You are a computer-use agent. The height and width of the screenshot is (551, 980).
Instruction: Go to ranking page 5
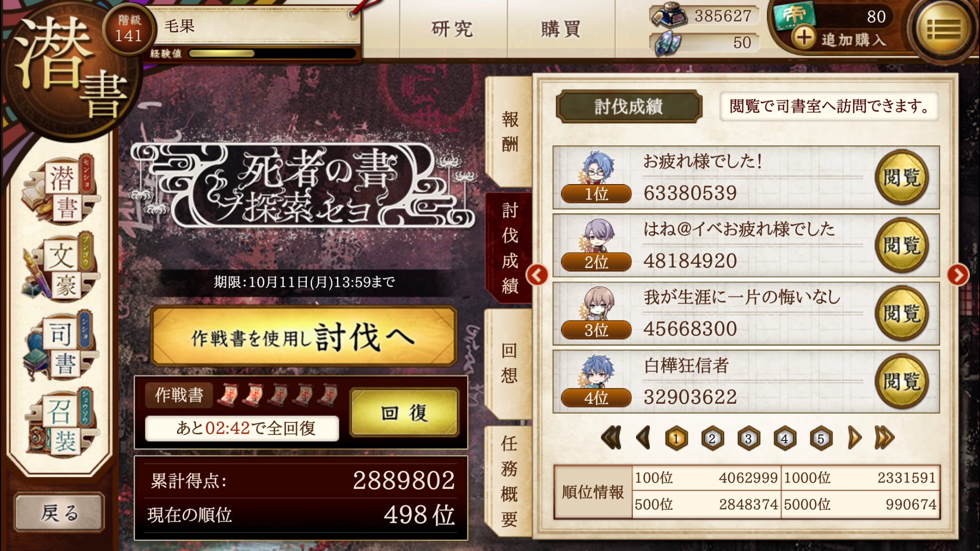[x=821, y=439]
